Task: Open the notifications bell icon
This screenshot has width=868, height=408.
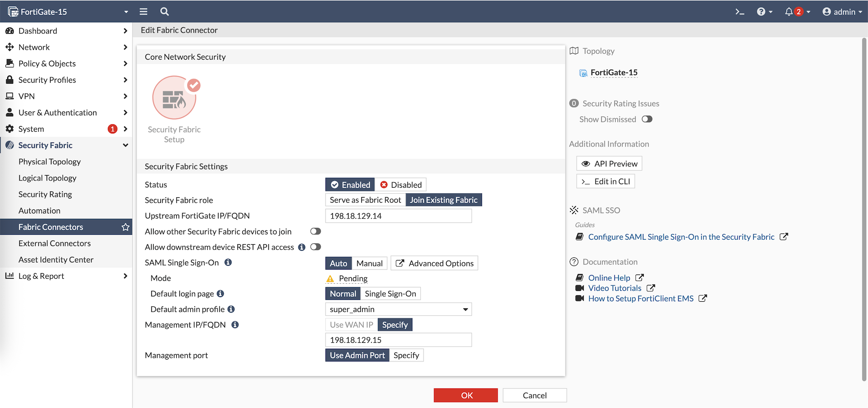Action: tap(789, 12)
